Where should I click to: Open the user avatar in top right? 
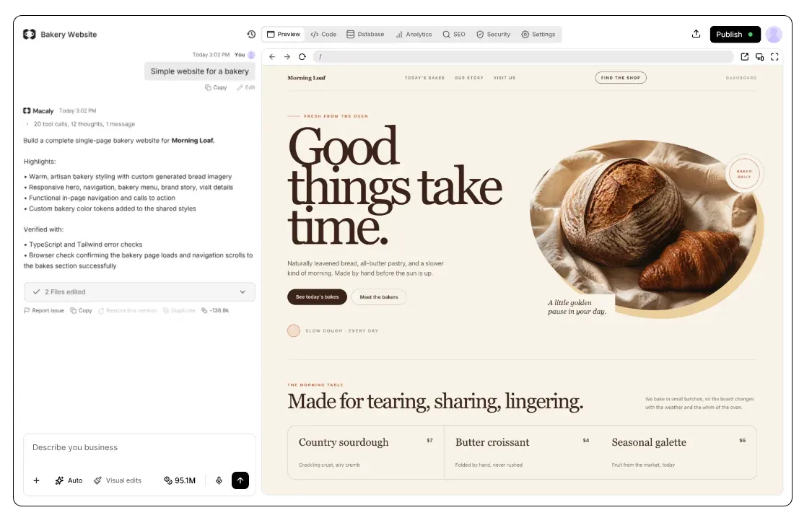(x=774, y=34)
